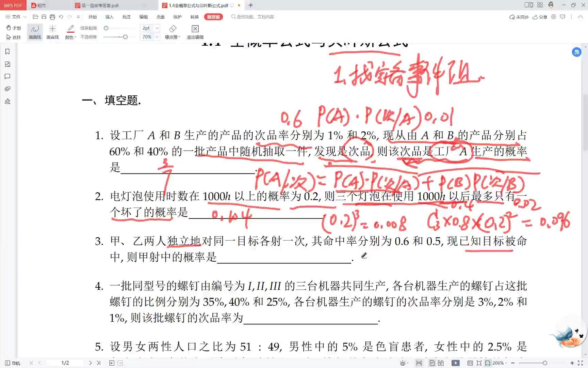Switch to the 插入 ribbon tab
This screenshot has height=368, width=588.
[x=109, y=16]
